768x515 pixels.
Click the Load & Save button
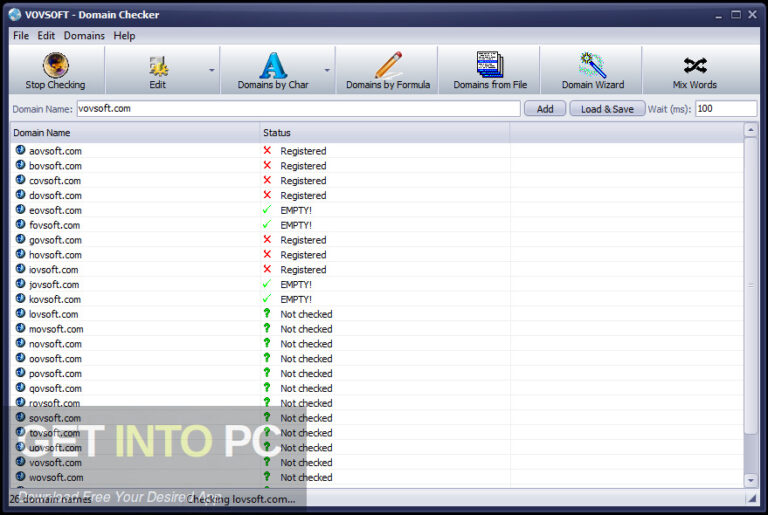coord(607,109)
